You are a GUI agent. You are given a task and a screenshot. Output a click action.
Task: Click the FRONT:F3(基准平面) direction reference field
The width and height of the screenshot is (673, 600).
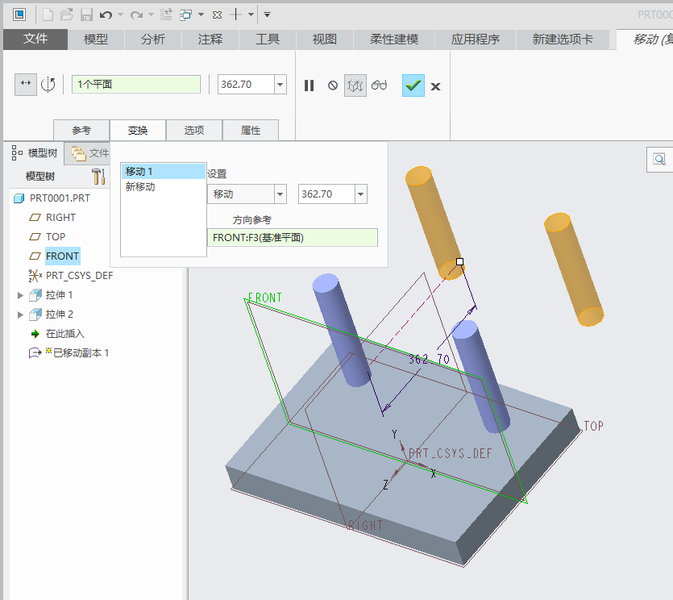(x=292, y=237)
